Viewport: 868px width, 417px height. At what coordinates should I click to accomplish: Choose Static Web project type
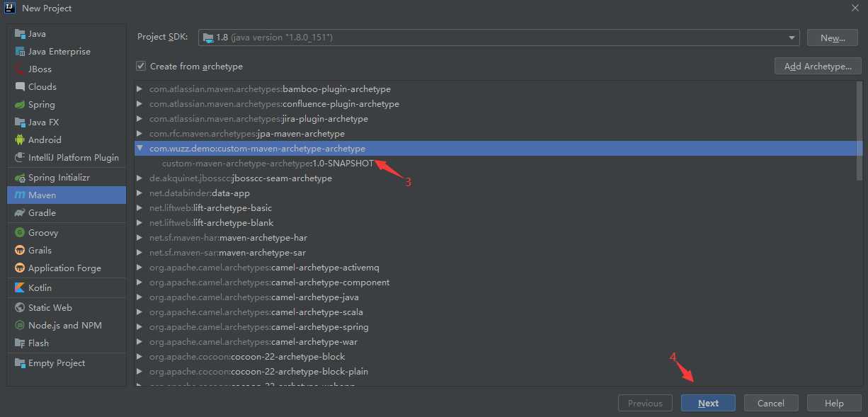tap(67, 308)
